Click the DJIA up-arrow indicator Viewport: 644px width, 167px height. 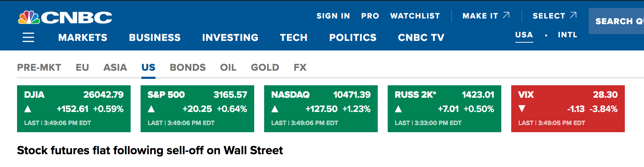point(28,109)
